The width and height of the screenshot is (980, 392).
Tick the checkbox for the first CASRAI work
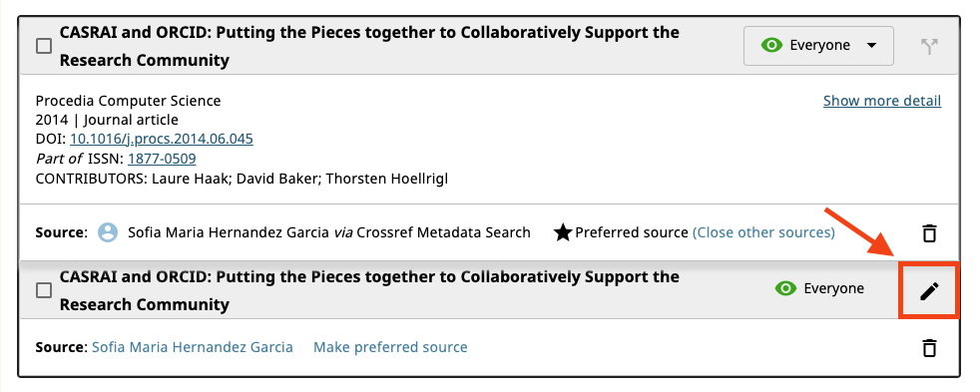(x=44, y=46)
